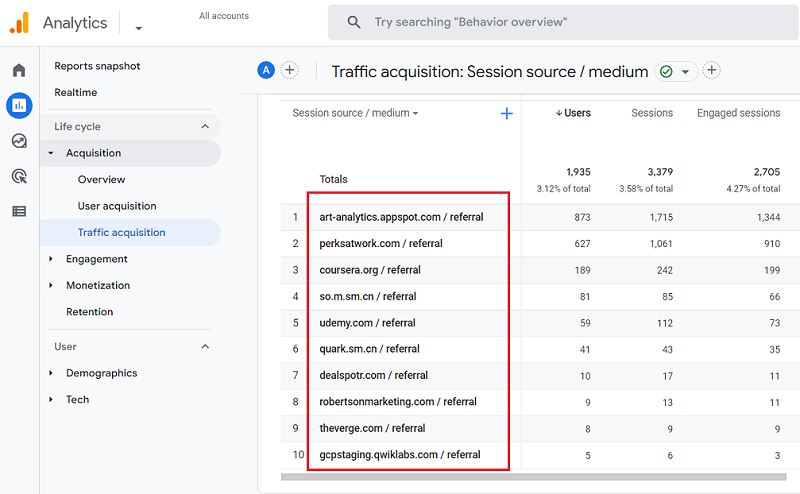Open the Retention report
The height and width of the screenshot is (494, 800).
point(89,312)
